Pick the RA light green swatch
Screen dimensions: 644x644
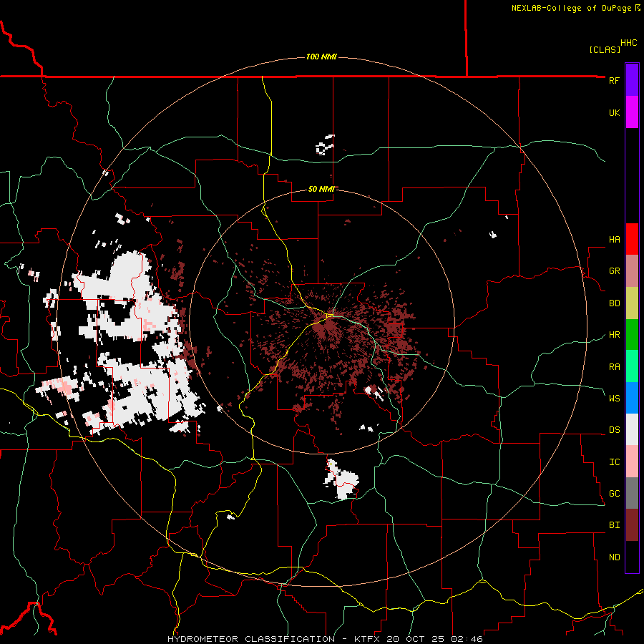click(x=632, y=366)
